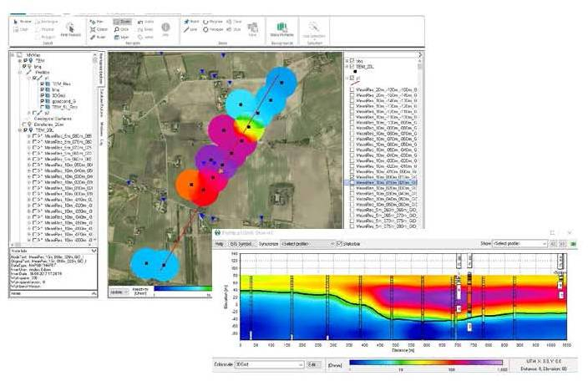
Task: Expand the TEM node at tree top
Action: pyautogui.click(x=20, y=61)
